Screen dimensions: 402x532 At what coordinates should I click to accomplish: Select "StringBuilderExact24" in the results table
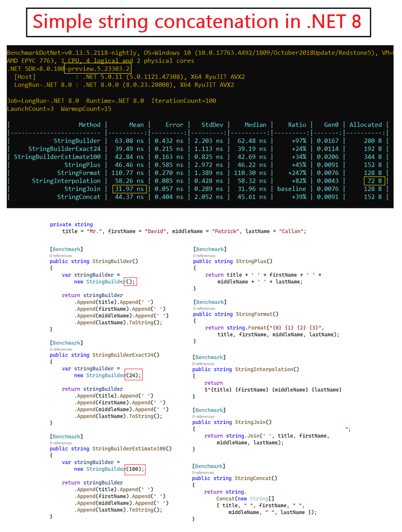point(64,149)
